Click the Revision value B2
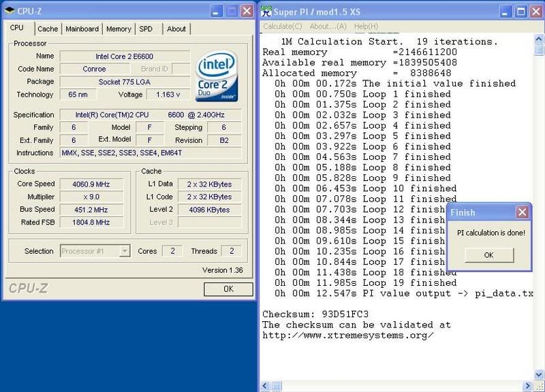Image resolution: width=545 pixels, height=392 pixels. (x=224, y=140)
